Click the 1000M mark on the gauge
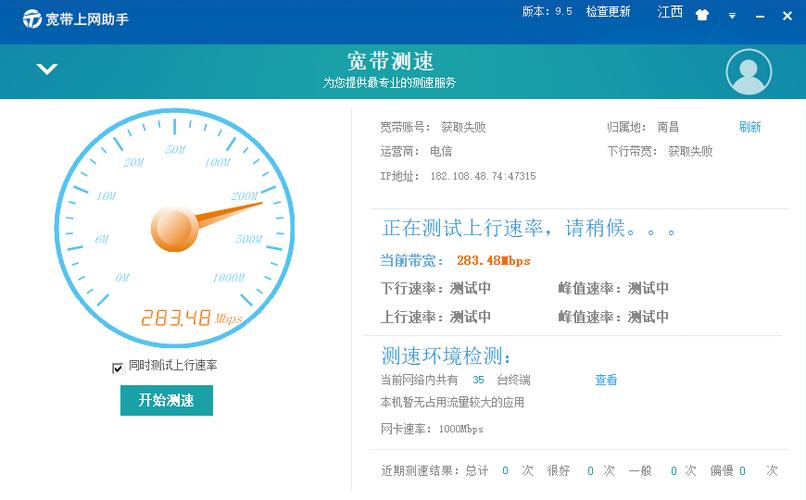 pos(229,277)
